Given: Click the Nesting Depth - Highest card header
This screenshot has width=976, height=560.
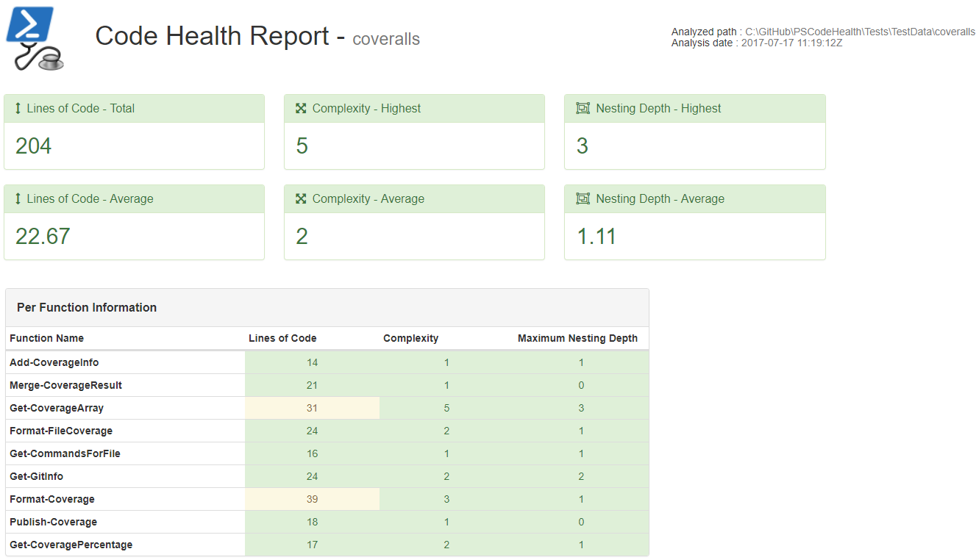Looking at the screenshot, I should 694,108.
